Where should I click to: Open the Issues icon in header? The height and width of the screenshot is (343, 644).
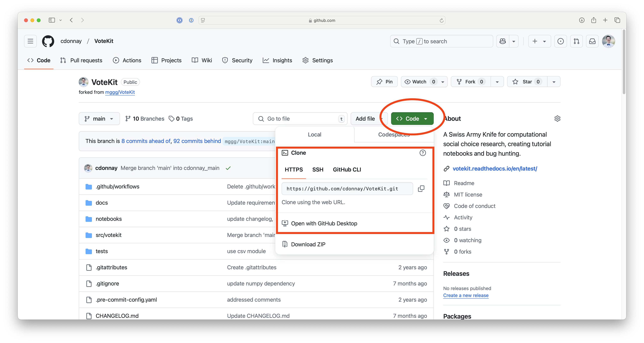click(560, 41)
